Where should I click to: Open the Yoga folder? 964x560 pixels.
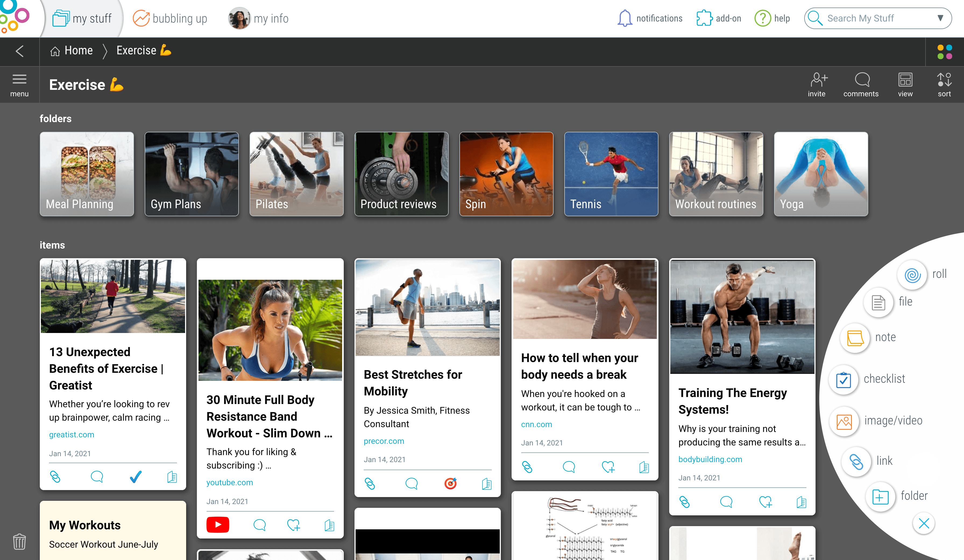pos(821,174)
